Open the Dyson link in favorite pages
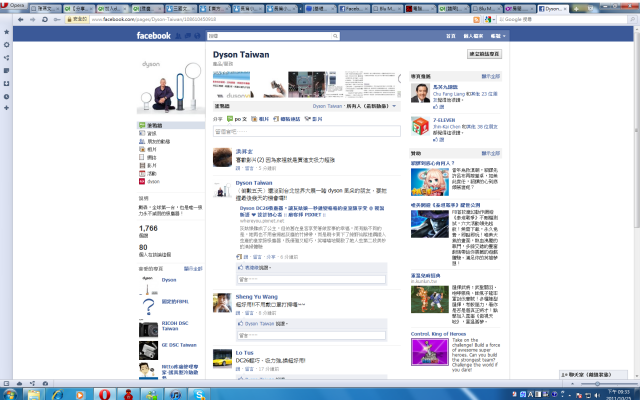The height and width of the screenshot is (400, 640). click(169, 280)
